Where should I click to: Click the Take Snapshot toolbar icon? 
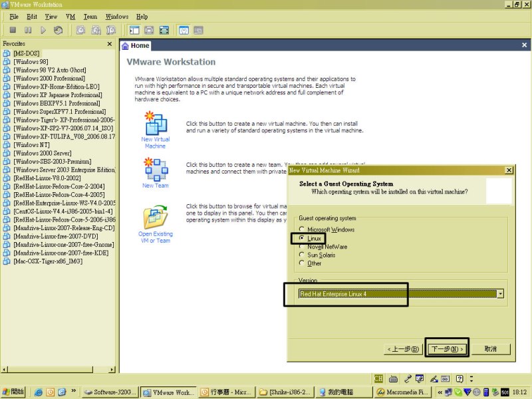click(80, 30)
